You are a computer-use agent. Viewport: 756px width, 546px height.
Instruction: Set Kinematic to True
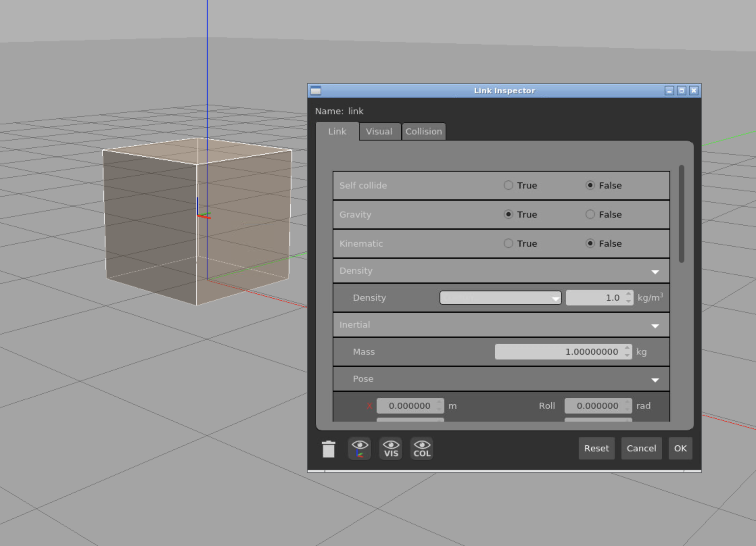508,243
